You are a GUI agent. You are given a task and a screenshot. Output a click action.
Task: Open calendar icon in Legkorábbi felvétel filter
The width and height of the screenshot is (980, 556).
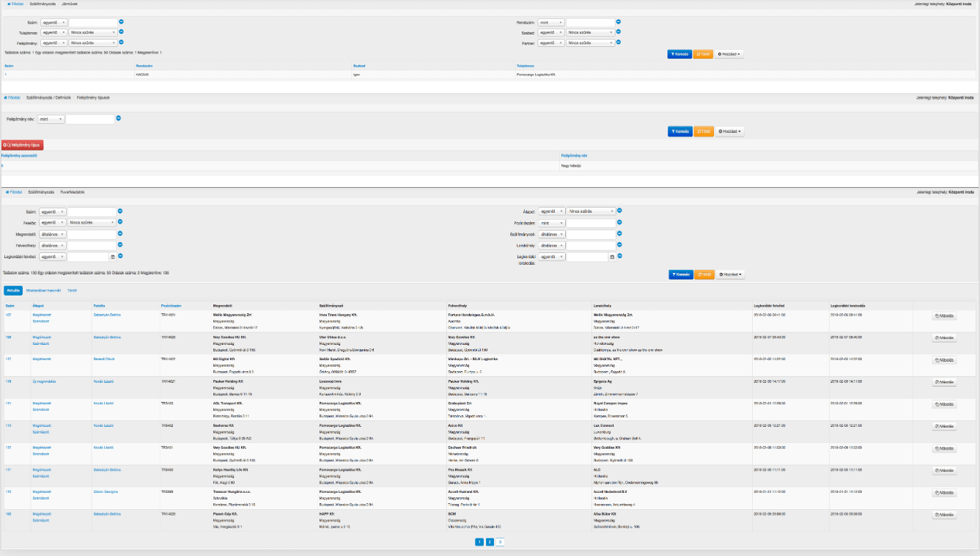[x=113, y=257]
